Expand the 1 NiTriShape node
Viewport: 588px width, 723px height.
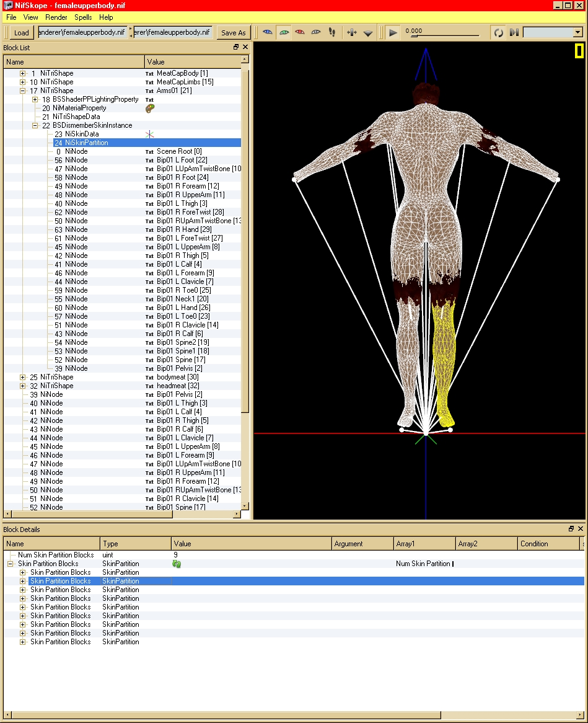(x=22, y=73)
